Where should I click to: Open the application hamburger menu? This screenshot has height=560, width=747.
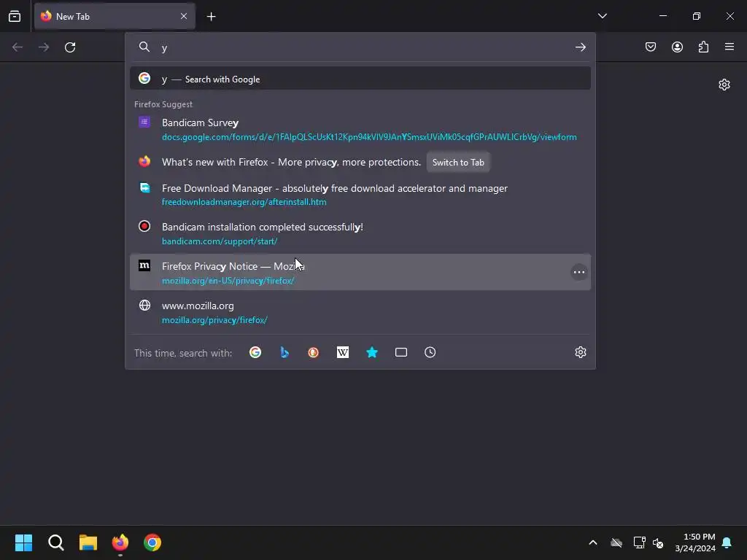click(x=729, y=47)
